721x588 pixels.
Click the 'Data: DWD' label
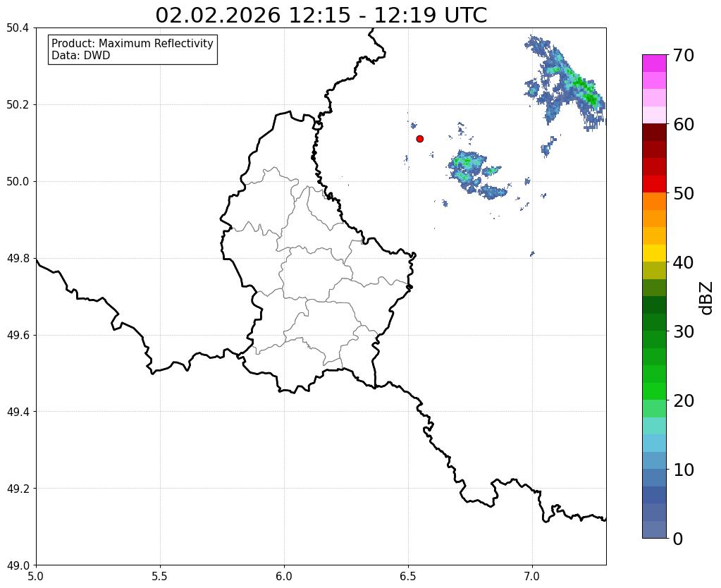(81, 56)
